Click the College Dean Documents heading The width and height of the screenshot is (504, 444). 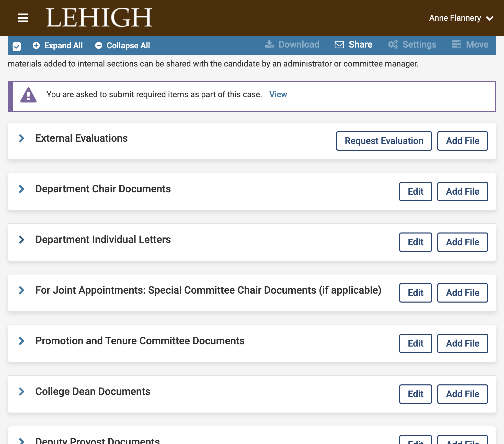(93, 392)
